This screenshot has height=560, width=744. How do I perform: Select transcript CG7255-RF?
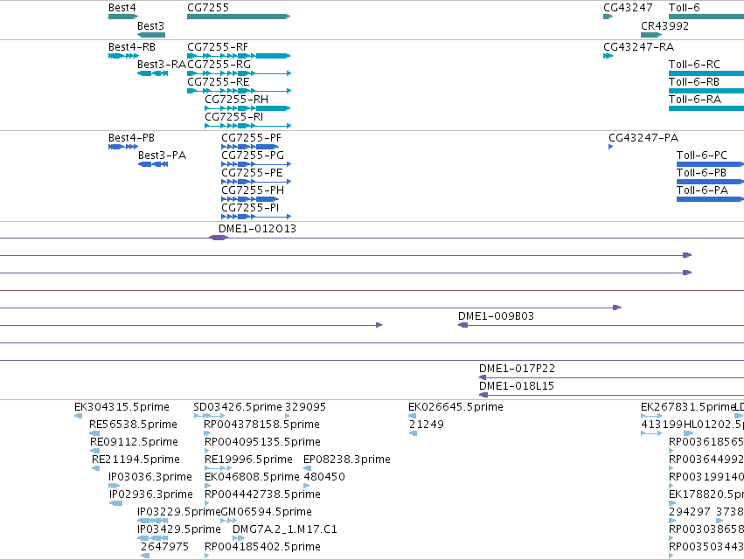[x=239, y=56]
